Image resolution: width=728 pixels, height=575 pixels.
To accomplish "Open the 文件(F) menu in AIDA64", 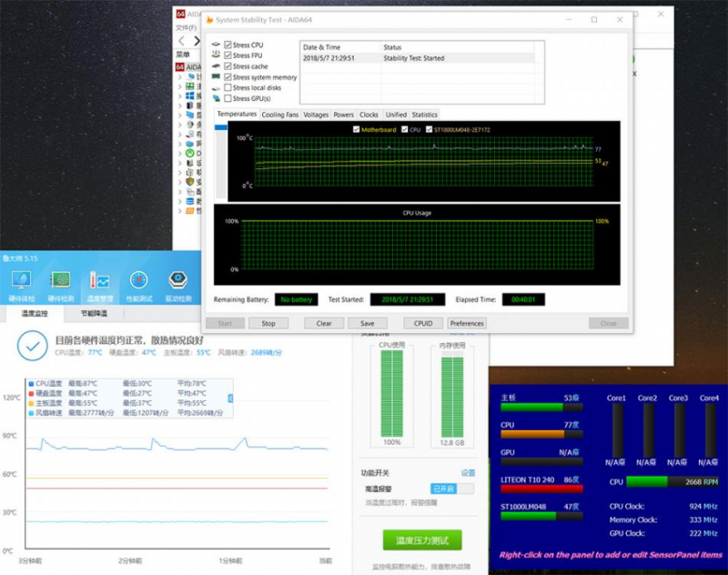I will click(x=187, y=28).
